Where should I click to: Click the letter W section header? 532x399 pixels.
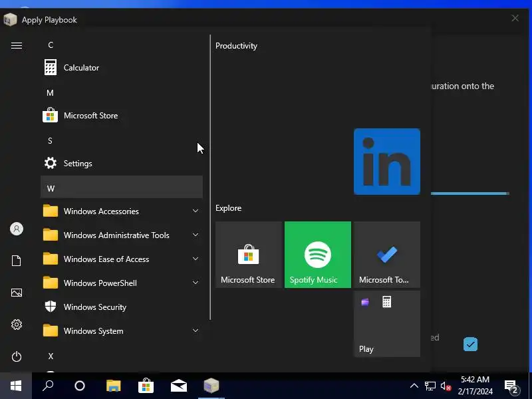pos(122,187)
